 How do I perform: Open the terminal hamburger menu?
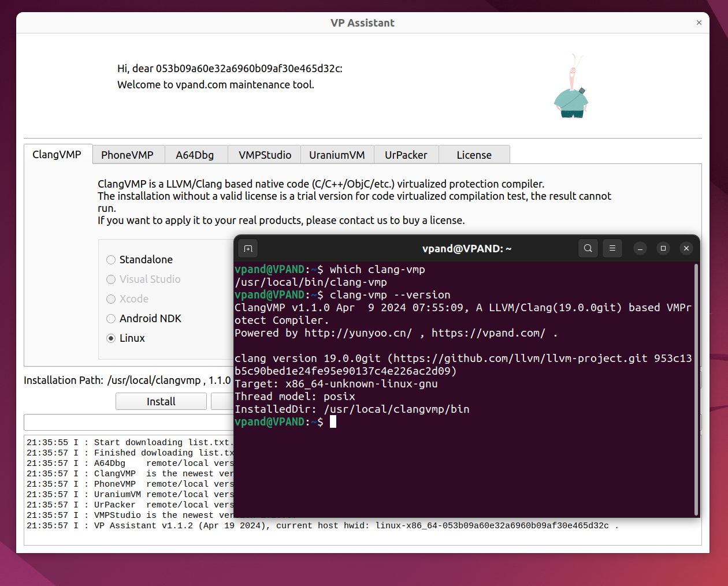coord(612,248)
